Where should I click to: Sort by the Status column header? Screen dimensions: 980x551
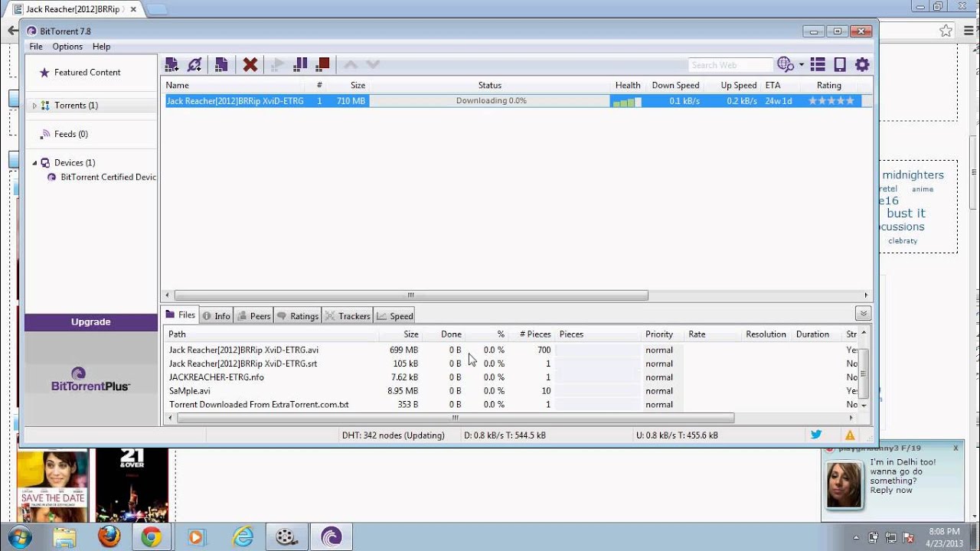(x=490, y=85)
